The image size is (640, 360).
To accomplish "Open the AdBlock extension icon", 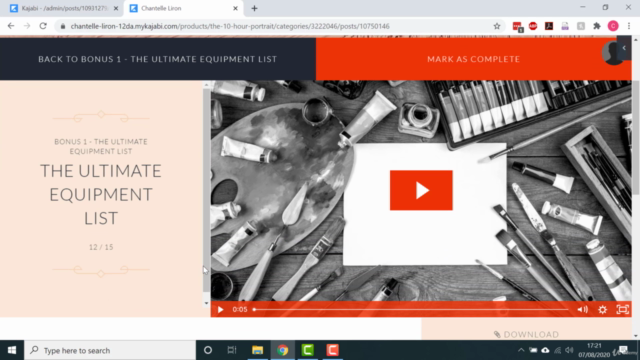I will click(x=533, y=26).
